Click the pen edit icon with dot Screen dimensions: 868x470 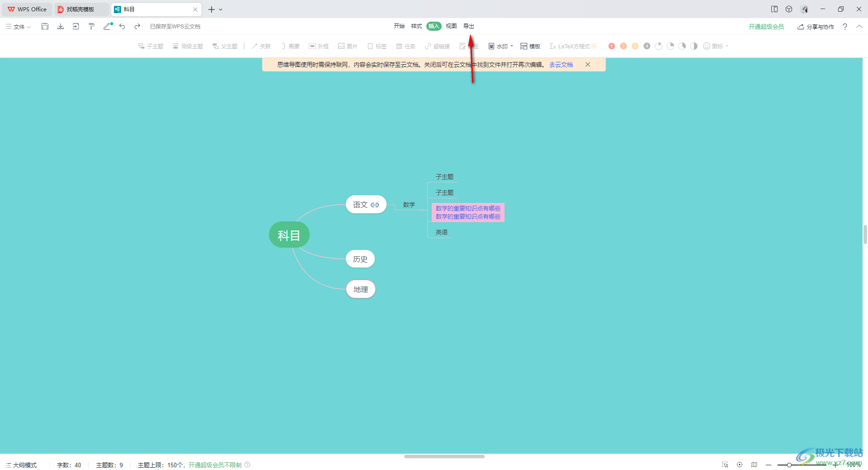107,26
